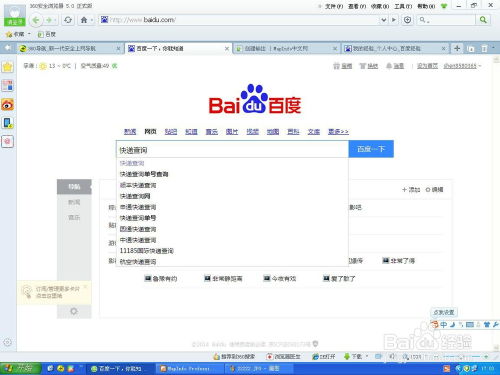Select the 音乐 side tab
Image resolution: width=500 pixels, height=375 pixels.
pos(74,218)
